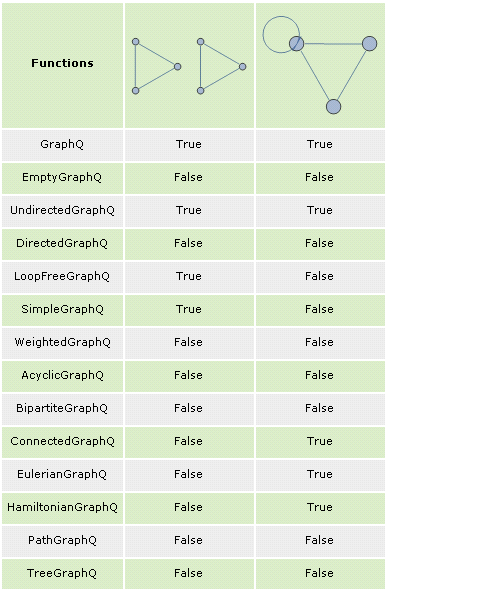Click the BipartiteGraphQ row label
Viewport: 500px width, 593px height.
point(62,408)
